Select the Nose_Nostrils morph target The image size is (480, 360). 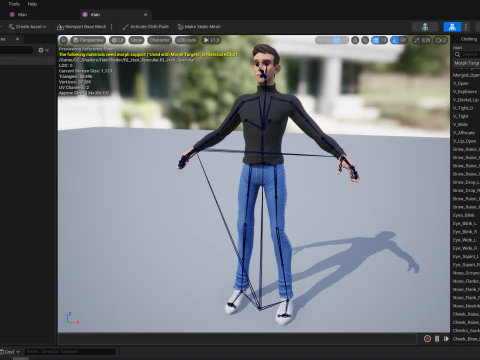click(x=466, y=306)
